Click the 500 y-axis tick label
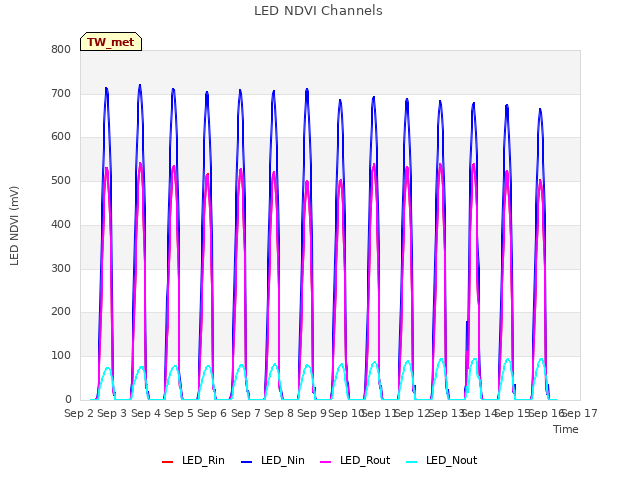 [61, 180]
